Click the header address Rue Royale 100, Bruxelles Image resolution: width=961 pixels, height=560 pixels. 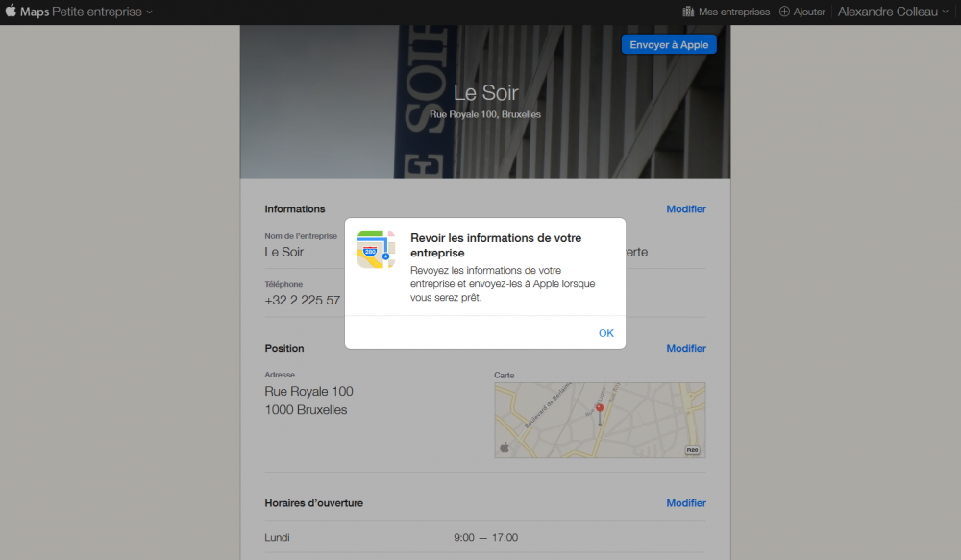[484, 114]
